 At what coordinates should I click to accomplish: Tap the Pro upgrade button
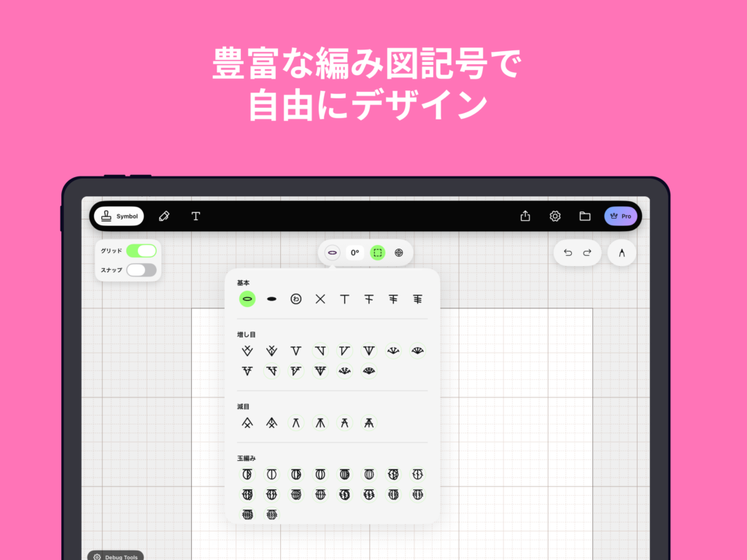621,216
